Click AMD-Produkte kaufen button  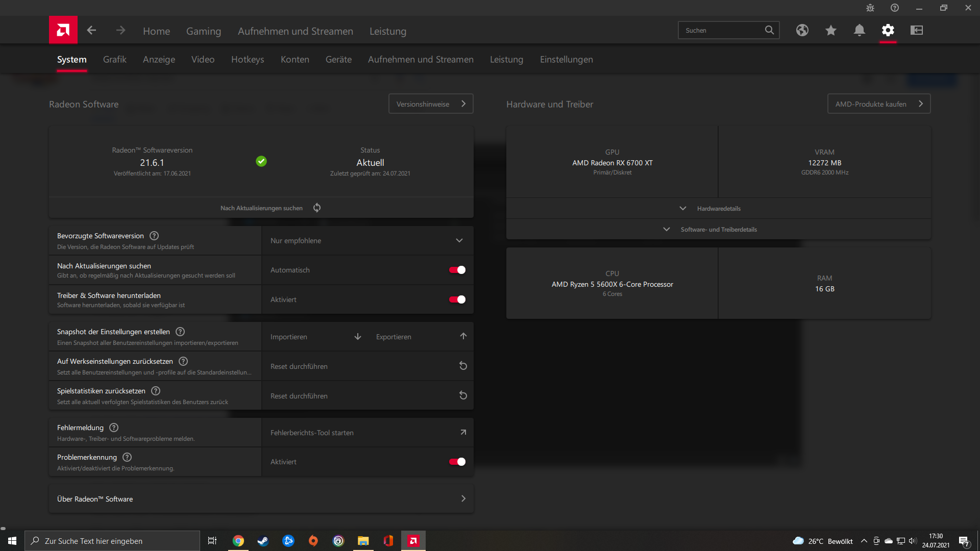(879, 104)
